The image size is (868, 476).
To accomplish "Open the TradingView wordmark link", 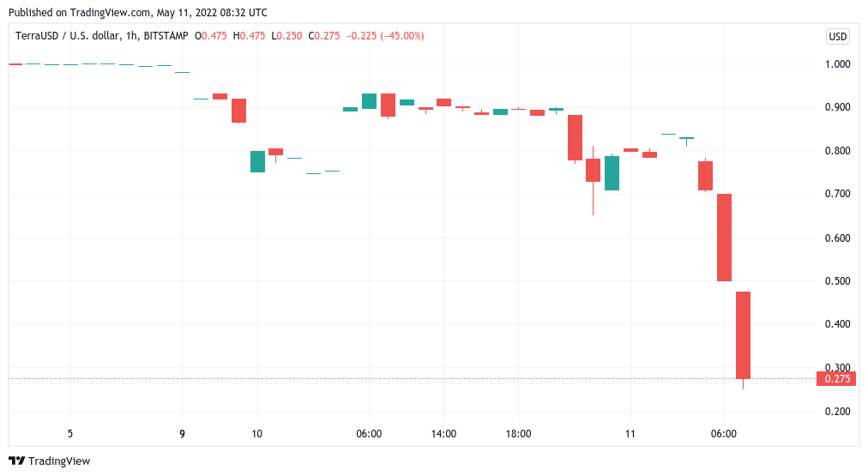I will click(x=59, y=461).
